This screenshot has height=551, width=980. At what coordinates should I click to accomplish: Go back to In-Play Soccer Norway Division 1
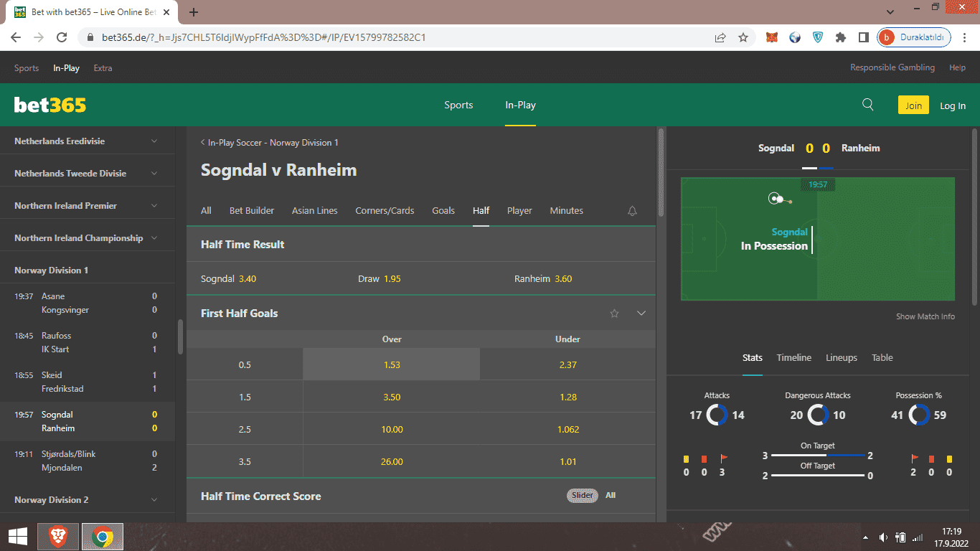pos(270,143)
